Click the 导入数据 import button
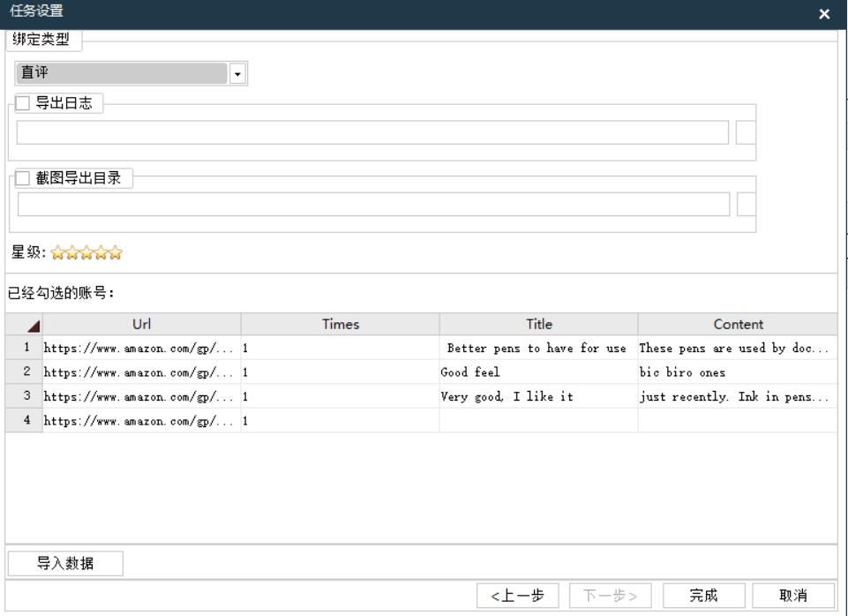848x616 pixels. click(65, 564)
